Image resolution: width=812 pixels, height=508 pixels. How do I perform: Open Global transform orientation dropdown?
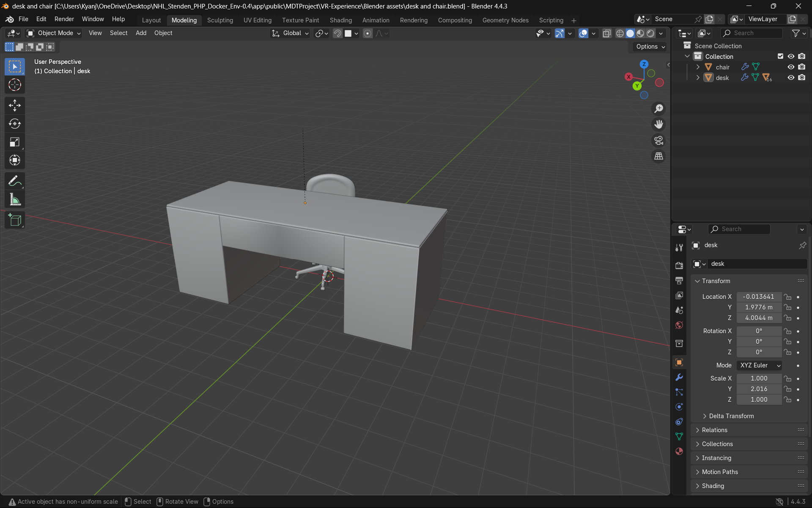290,33
